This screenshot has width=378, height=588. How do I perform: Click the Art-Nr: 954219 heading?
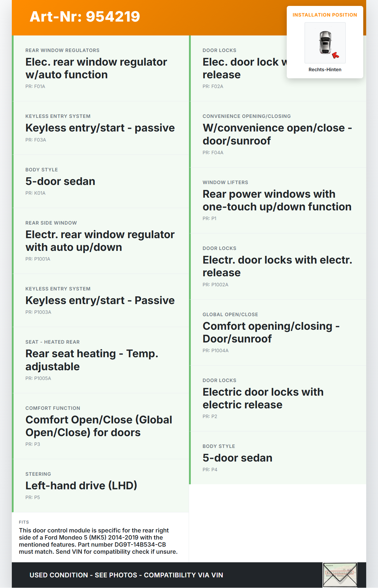point(85,17)
